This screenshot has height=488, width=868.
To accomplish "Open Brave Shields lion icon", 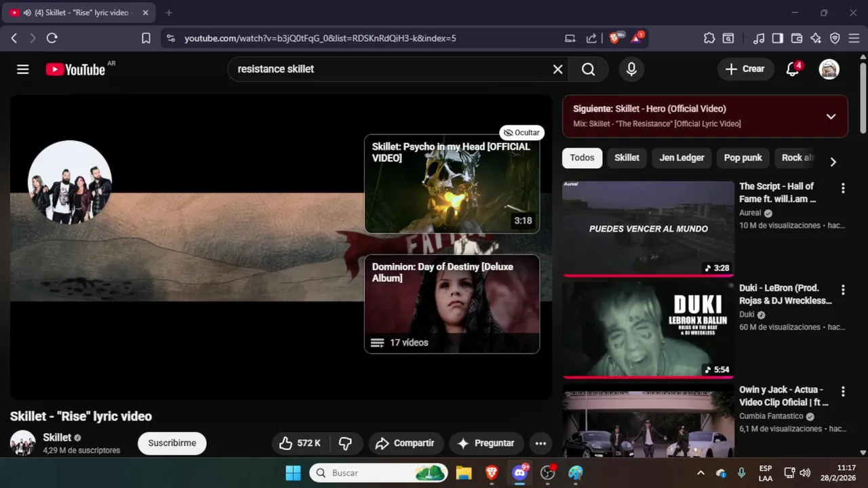I will tap(615, 38).
